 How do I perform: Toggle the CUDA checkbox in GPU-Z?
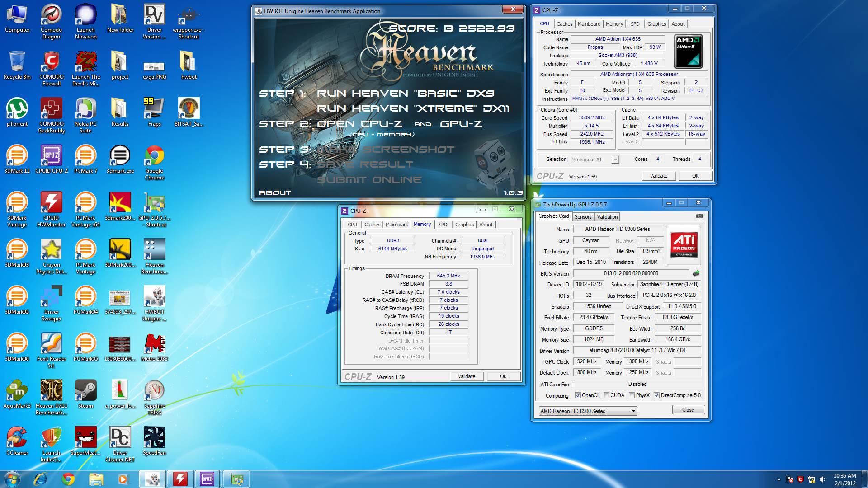(606, 395)
